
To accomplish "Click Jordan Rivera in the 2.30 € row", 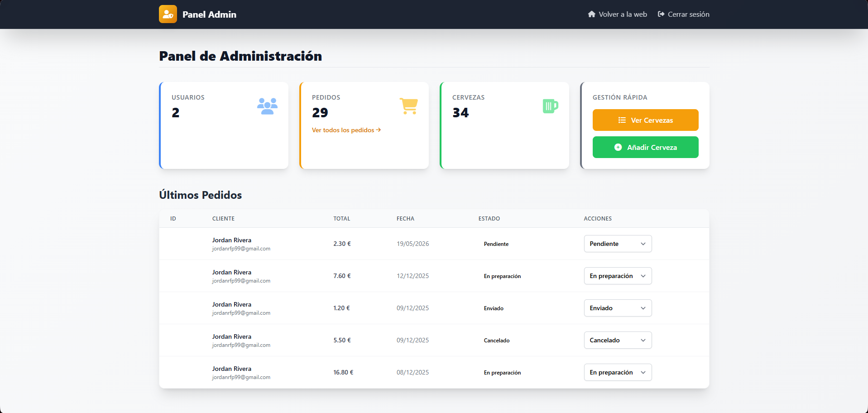I will click(x=232, y=240).
